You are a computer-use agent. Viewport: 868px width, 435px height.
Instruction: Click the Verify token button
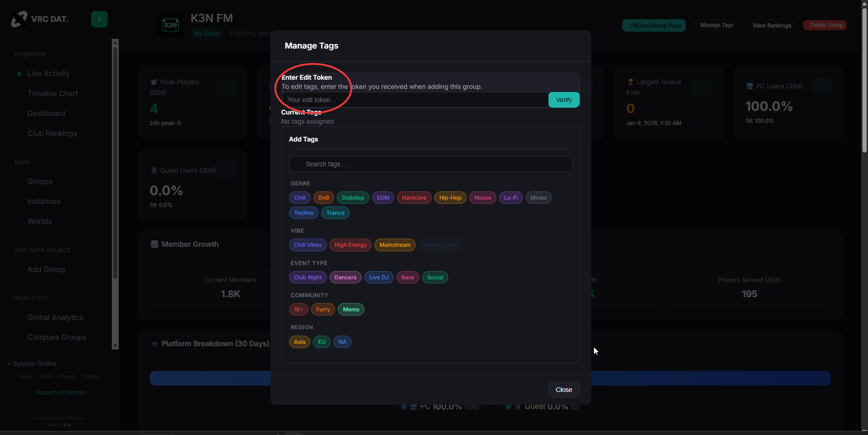(x=564, y=100)
